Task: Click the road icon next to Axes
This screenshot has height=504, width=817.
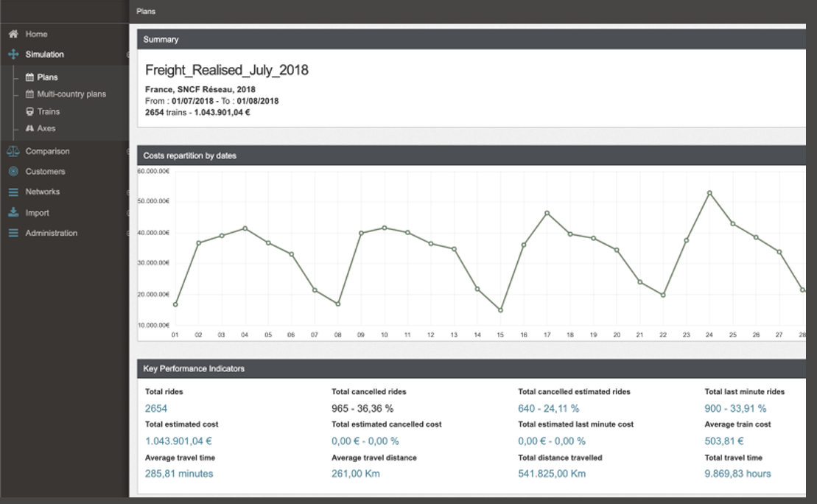Action: tap(29, 128)
